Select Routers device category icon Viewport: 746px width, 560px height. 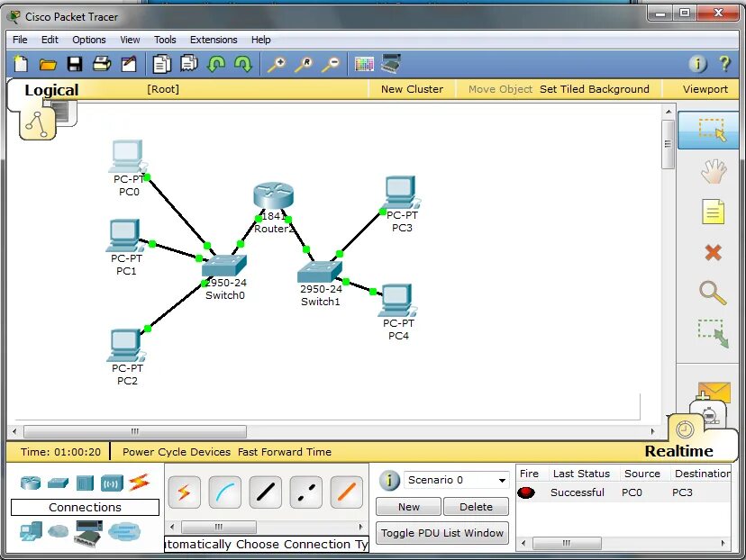tap(31, 483)
